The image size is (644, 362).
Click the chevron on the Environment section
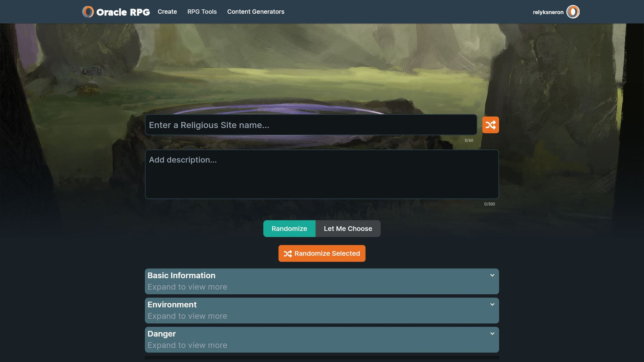click(x=492, y=304)
